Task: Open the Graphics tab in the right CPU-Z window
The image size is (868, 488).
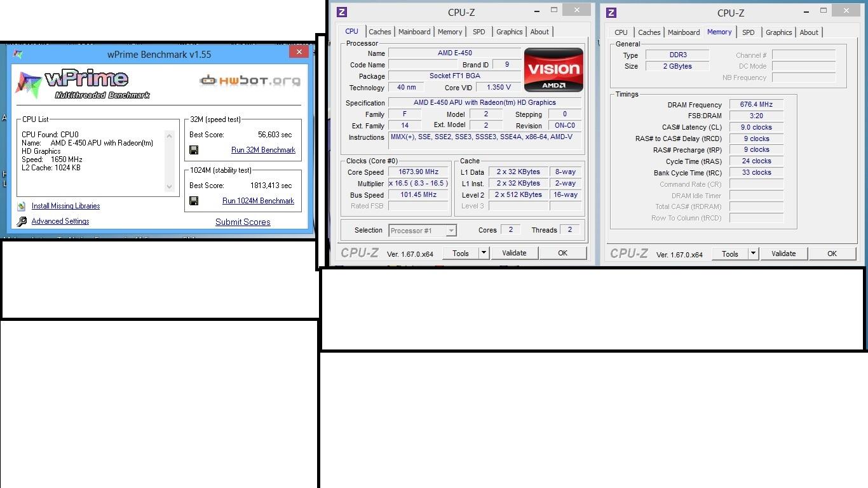Action: [779, 32]
